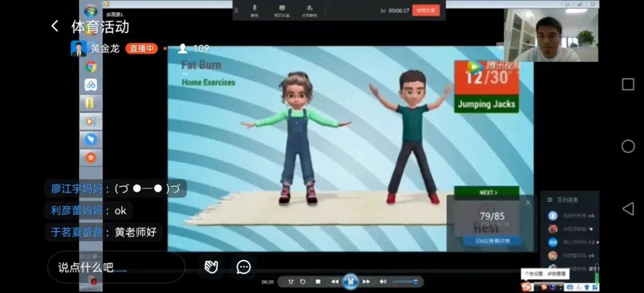Click the Chrome icon in the sidebar
Screen dimensions: 644x293
pos(91,67)
